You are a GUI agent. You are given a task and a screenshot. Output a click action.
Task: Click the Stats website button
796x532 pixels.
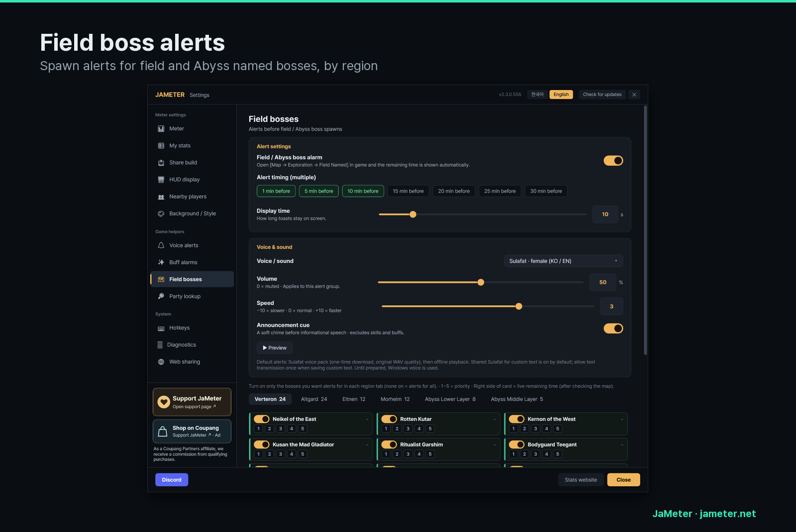click(x=581, y=480)
